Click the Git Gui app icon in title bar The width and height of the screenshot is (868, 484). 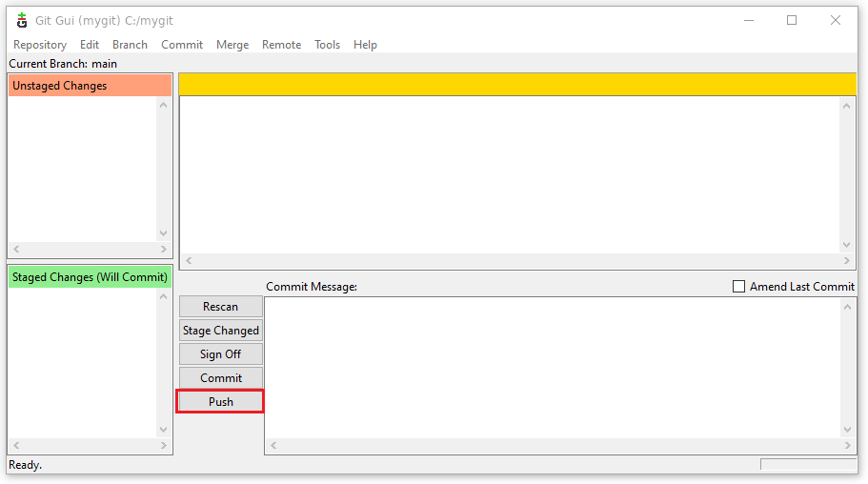(22, 20)
